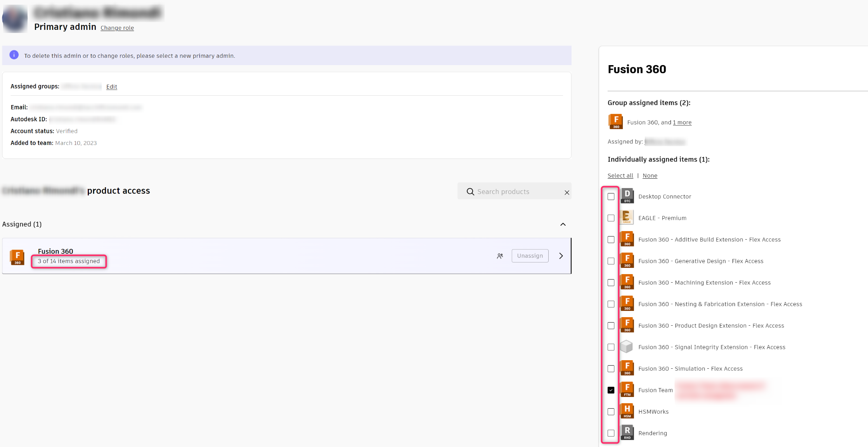Click the Rendering product icon
Viewport: 868px width, 447px height.
[x=627, y=433]
